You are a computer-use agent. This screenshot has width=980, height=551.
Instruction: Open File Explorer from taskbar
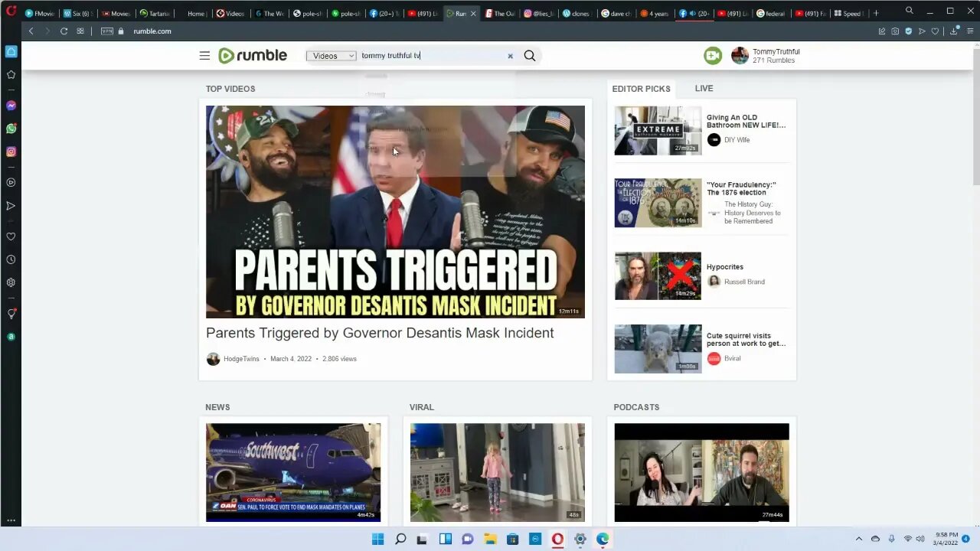(x=490, y=539)
